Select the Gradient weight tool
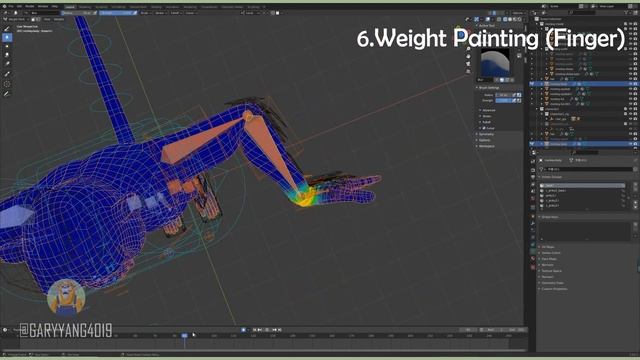The width and height of the screenshot is (640, 360). [x=7, y=64]
